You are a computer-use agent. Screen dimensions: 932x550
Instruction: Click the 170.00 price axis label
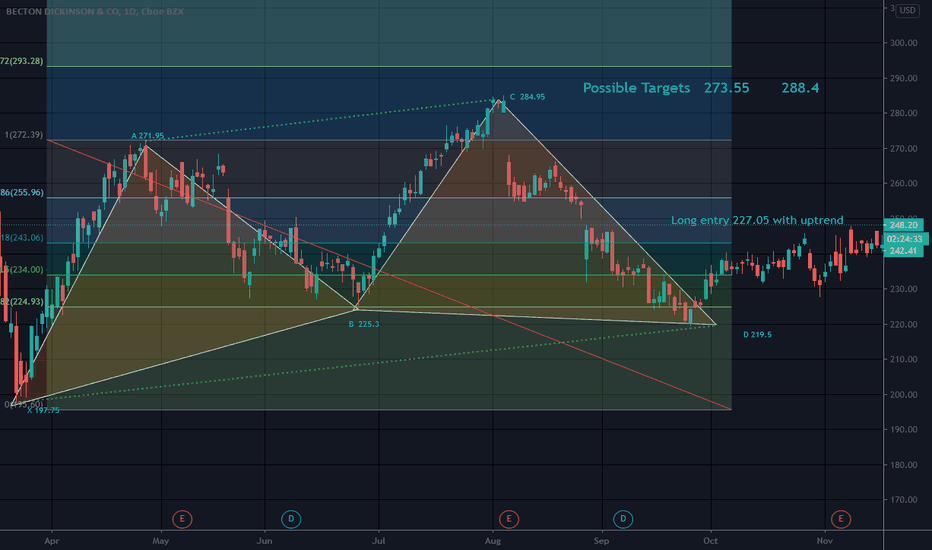(x=903, y=500)
